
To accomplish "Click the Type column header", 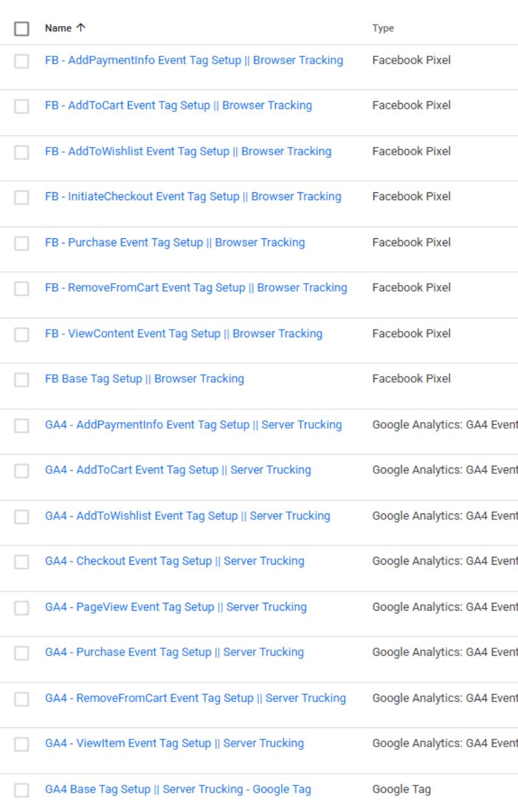I will (x=383, y=28).
